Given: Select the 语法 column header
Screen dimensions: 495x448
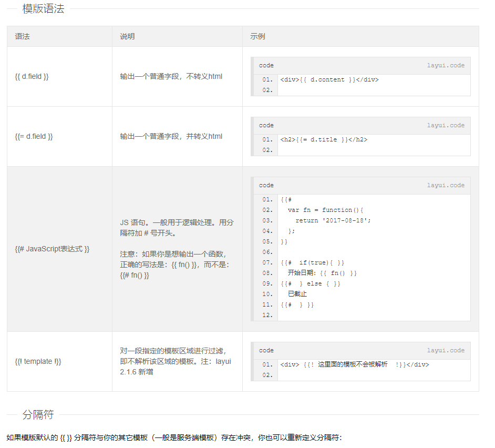Looking at the screenshot, I should point(23,37).
